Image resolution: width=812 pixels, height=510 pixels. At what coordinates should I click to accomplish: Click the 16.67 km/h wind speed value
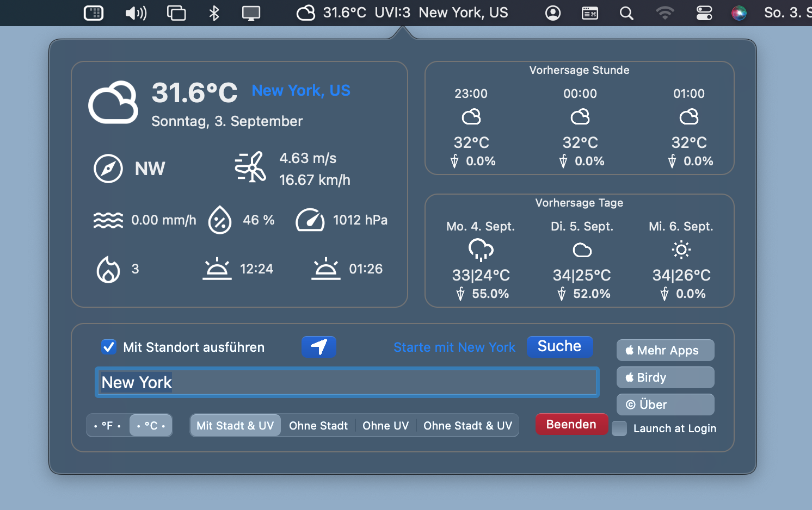[315, 180]
